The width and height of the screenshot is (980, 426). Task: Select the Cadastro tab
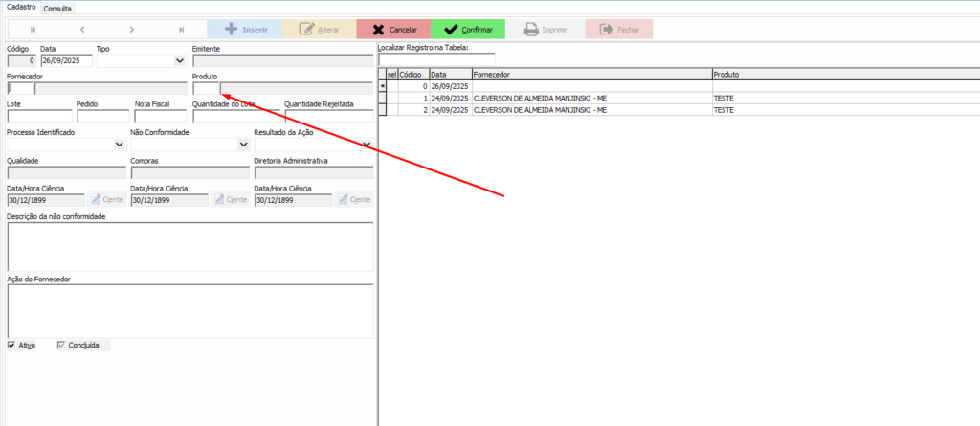click(20, 8)
